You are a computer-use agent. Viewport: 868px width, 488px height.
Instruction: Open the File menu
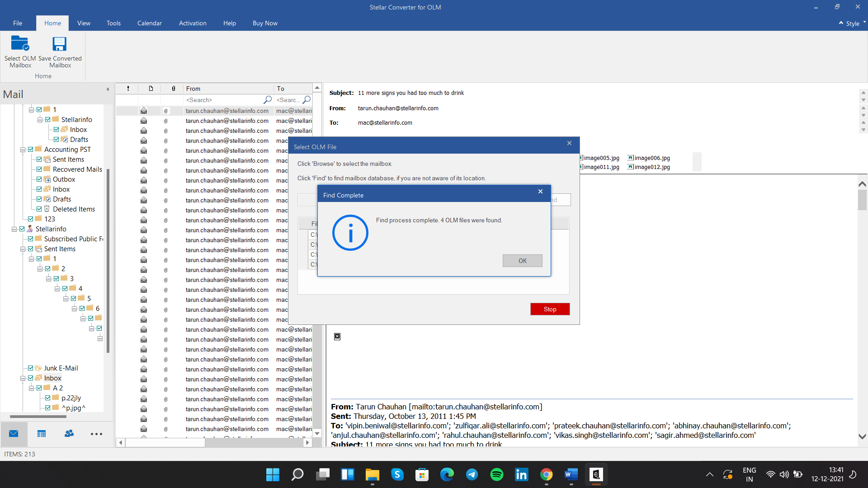tap(18, 23)
